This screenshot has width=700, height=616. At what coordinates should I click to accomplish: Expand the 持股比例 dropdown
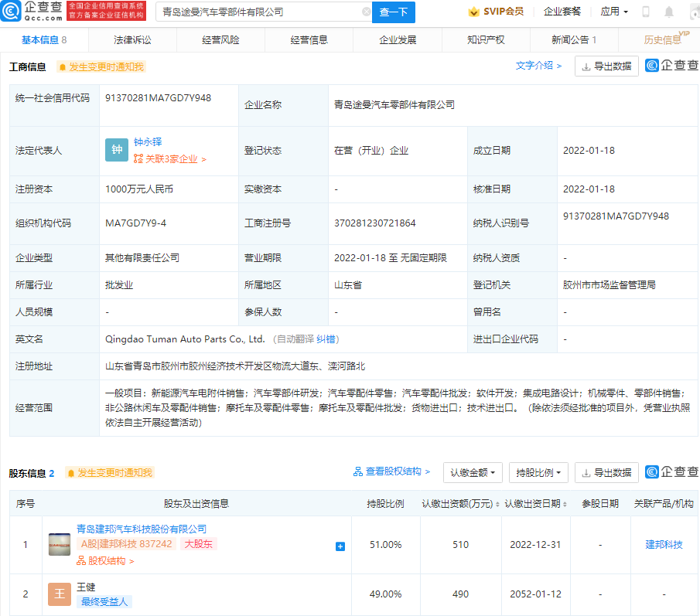coord(538,471)
